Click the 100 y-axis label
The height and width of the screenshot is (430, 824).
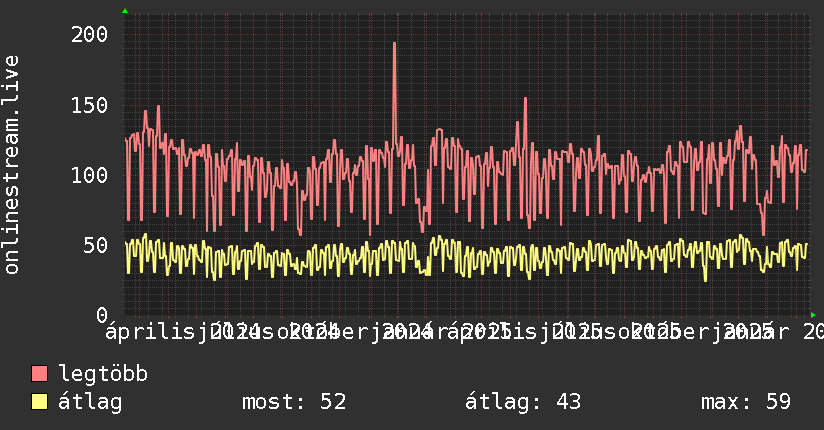[89, 175]
